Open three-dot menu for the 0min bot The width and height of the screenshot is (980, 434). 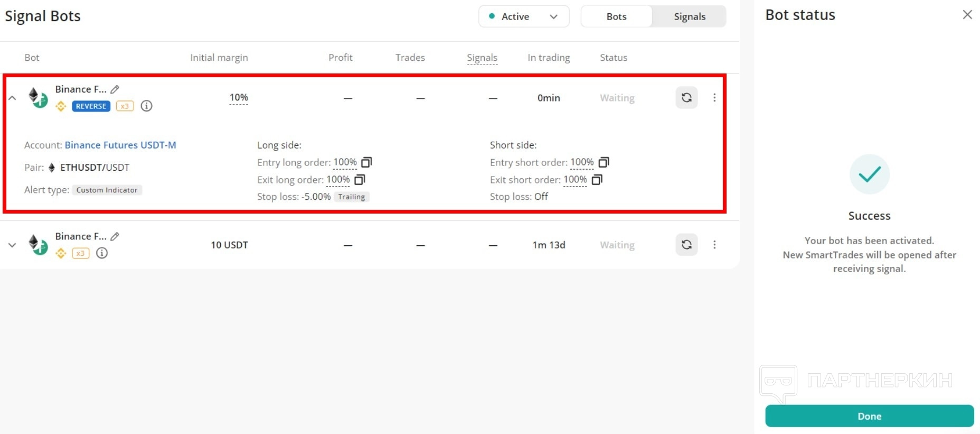click(714, 98)
